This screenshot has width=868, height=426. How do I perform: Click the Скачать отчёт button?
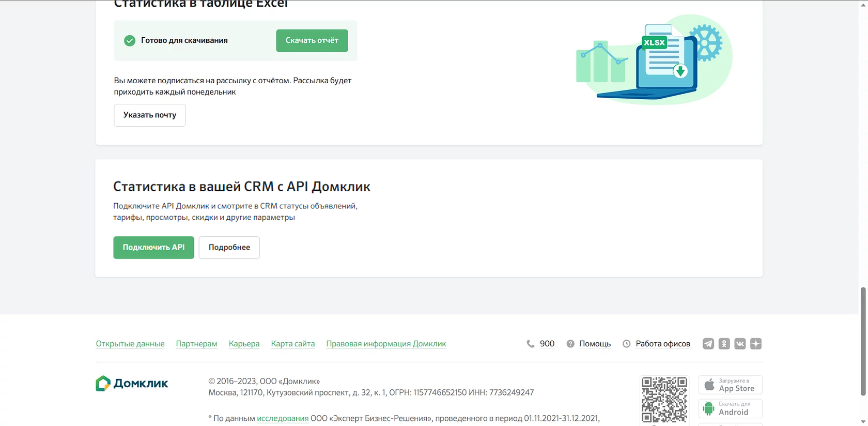312,40
